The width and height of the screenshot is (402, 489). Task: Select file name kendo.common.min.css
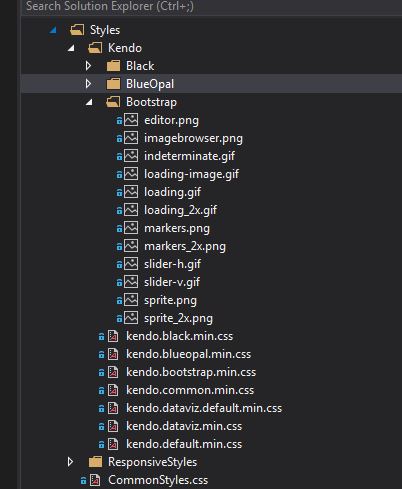coord(190,390)
